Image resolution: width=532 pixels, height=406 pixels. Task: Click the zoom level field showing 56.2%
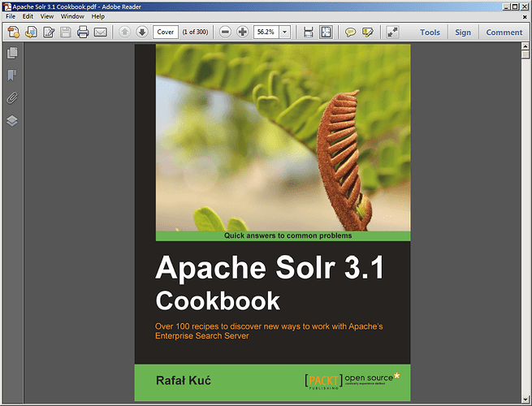(266, 32)
